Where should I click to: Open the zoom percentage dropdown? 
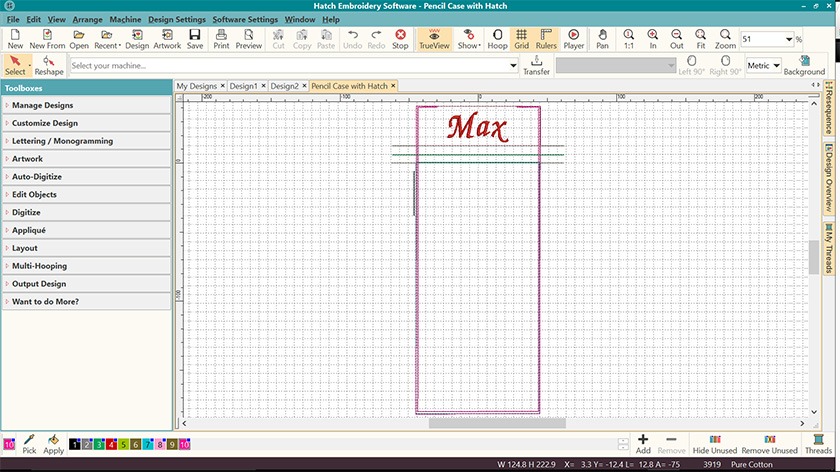tap(789, 39)
